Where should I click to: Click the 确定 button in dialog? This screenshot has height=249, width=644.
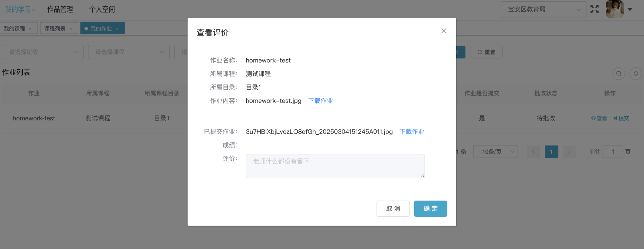click(x=430, y=209)
